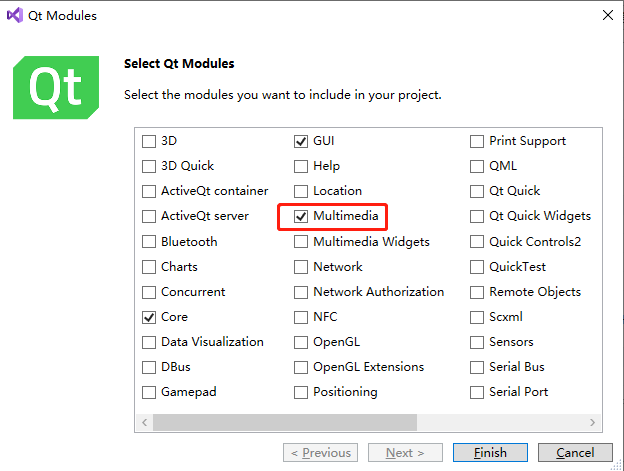624x471 pixels.
Task: Enable the Network Authorization module
Action: point(301,292)
